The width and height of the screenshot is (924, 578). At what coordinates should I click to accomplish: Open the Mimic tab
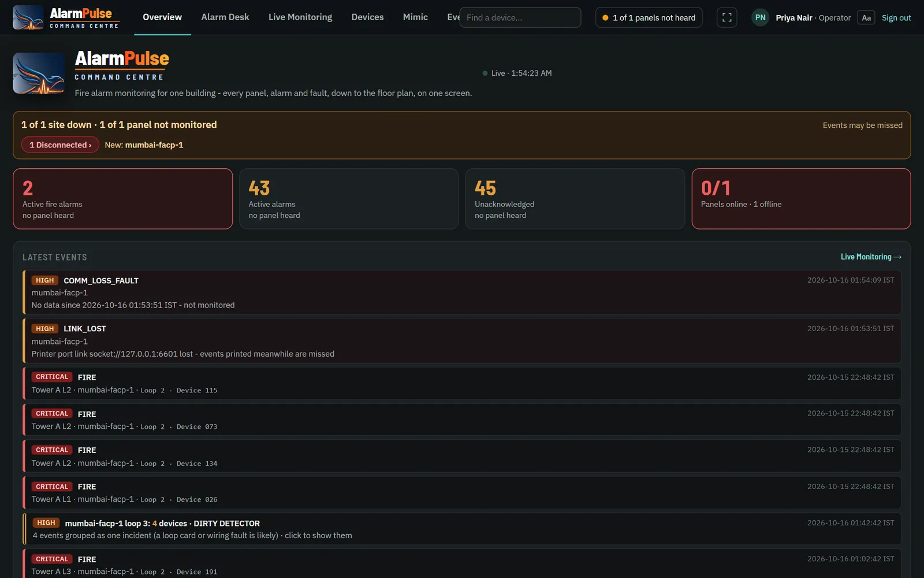coord(415,17)
